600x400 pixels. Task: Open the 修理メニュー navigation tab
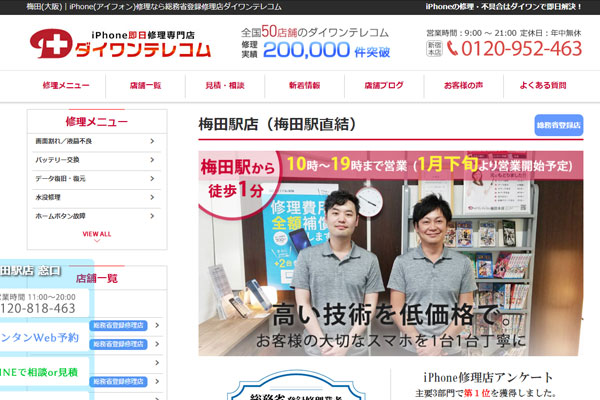pyautogui.click(x=66, y=85)
